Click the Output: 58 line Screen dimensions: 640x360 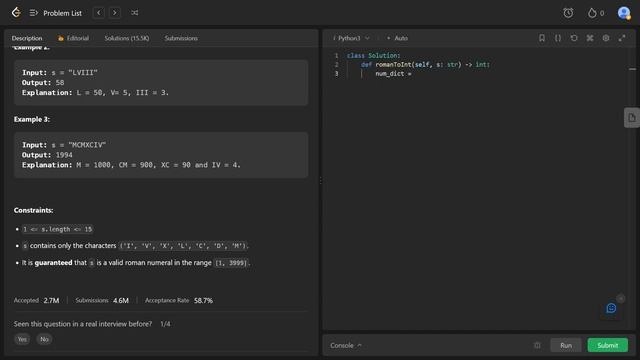[x=43, y=82]
